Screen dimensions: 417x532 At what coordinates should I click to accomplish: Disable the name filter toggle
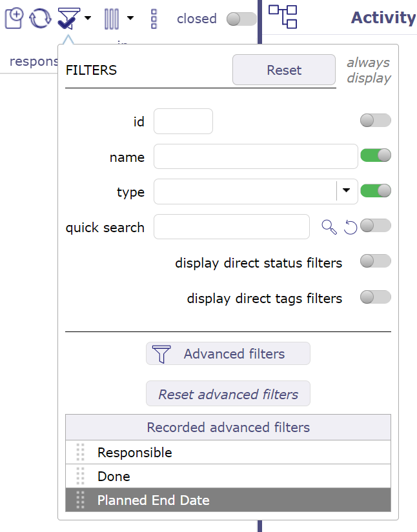[374, 155]
